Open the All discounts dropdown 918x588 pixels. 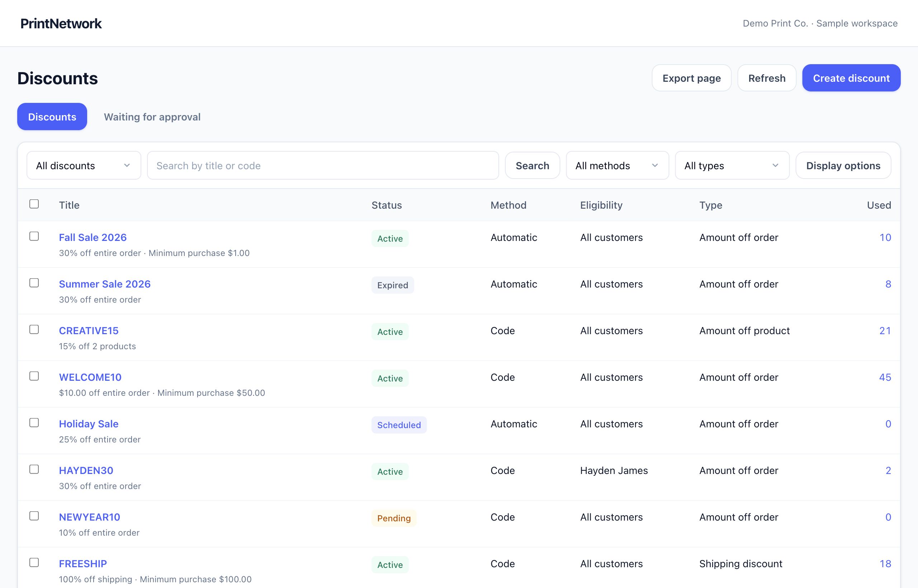pyautogui.click(x=84, y=165)
